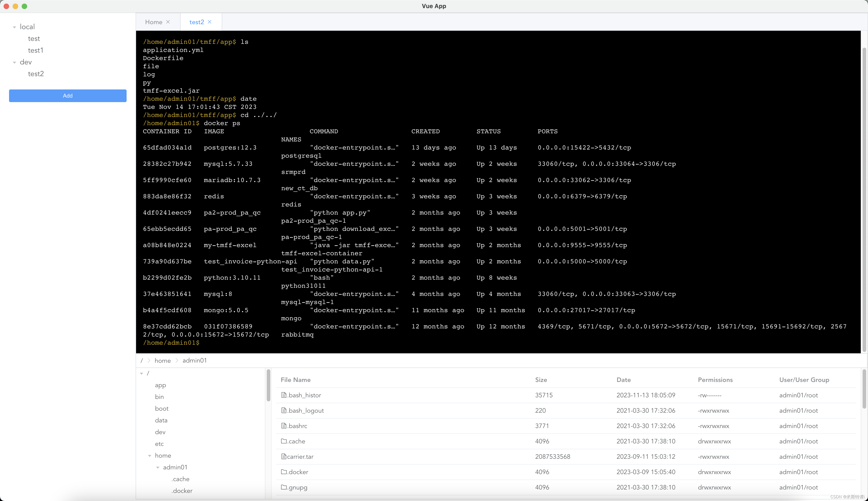This screenshot has width=868, height=501.
Task: Click the file icon next to .bash_logout
Action: pos(284,410)
